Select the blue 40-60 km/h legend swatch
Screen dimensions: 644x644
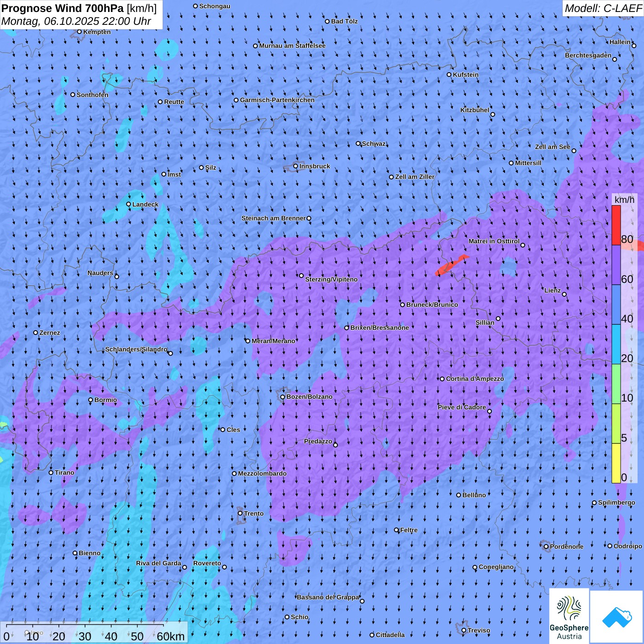[616, 305]
